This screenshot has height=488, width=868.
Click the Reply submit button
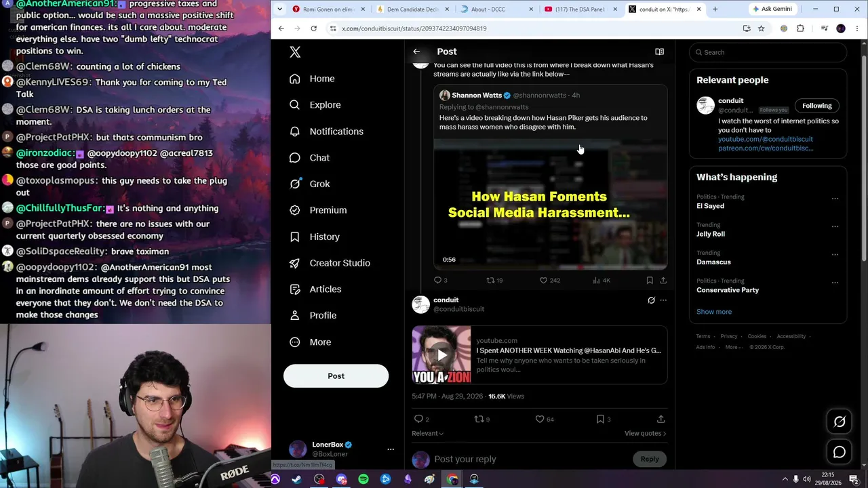point(650,459)
